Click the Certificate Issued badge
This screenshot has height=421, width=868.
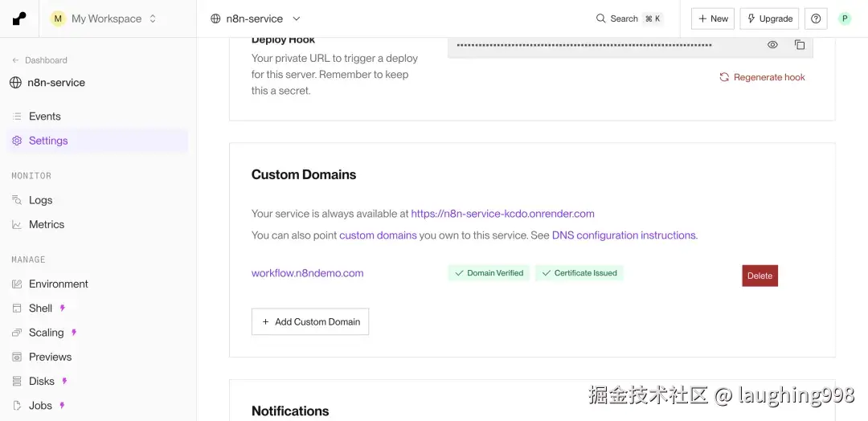[579, 272]
